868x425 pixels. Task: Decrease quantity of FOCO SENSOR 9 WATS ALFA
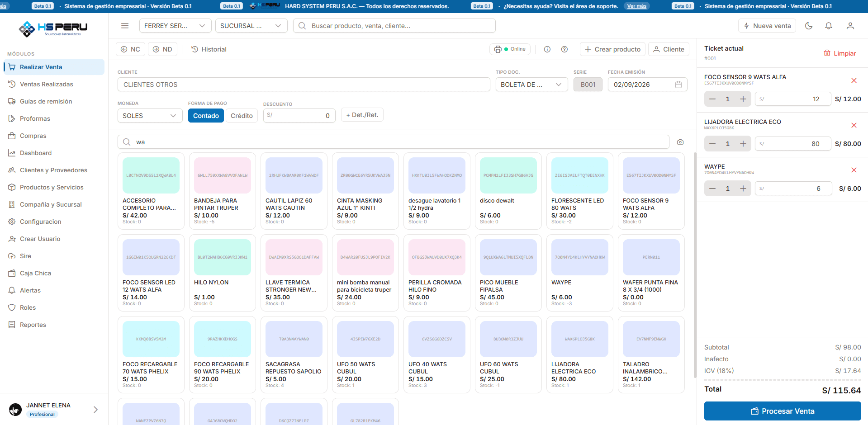[712, 99]
